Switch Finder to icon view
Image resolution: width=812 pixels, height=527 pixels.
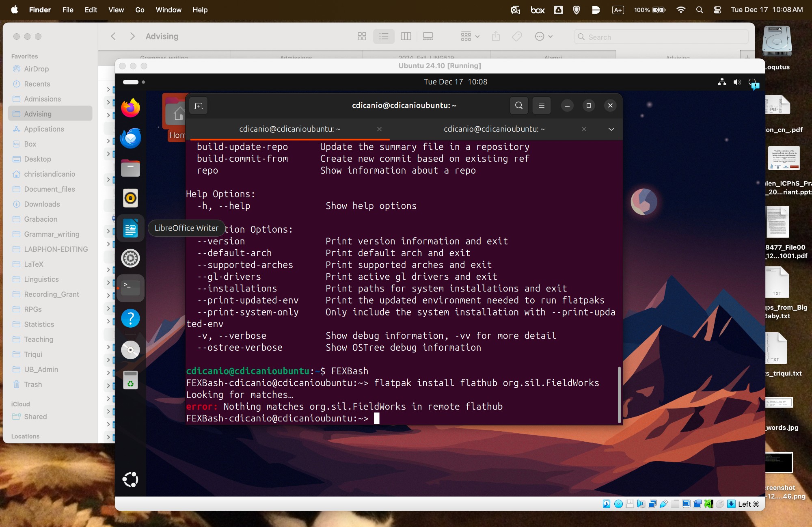[x=362, y=37]
